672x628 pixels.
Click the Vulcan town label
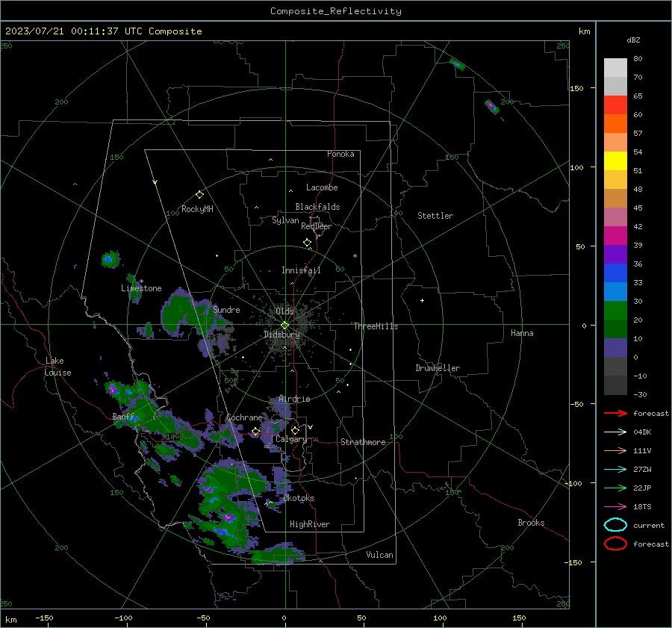click(379, 555)
